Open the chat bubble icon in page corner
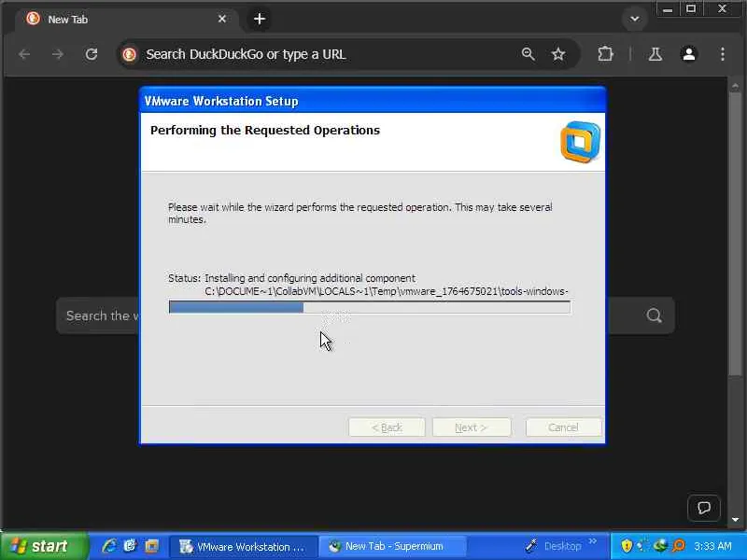This screenshot has height=560, width=747. click(704, 508)
